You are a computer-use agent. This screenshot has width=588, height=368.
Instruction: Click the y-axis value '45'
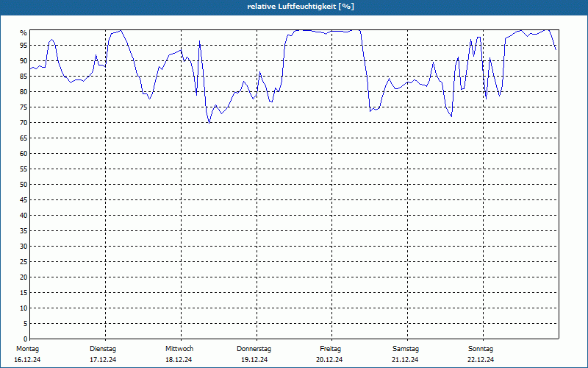tap(24, 199)
